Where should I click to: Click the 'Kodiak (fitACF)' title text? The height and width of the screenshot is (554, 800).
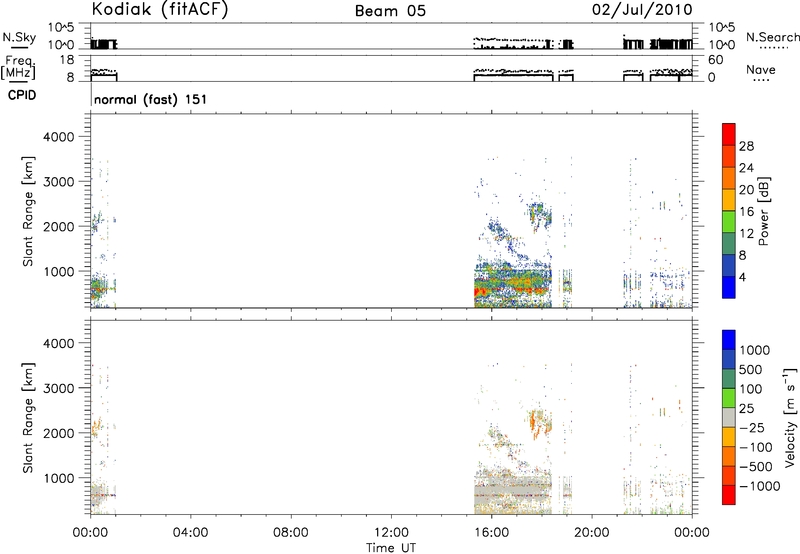(160, 10)
